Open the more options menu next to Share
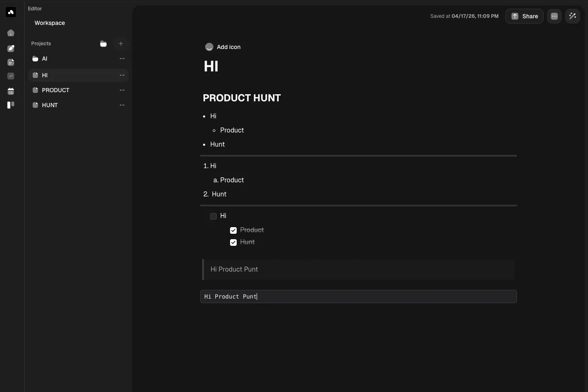The height and width of the screenshot is (392, 588). 554,16
